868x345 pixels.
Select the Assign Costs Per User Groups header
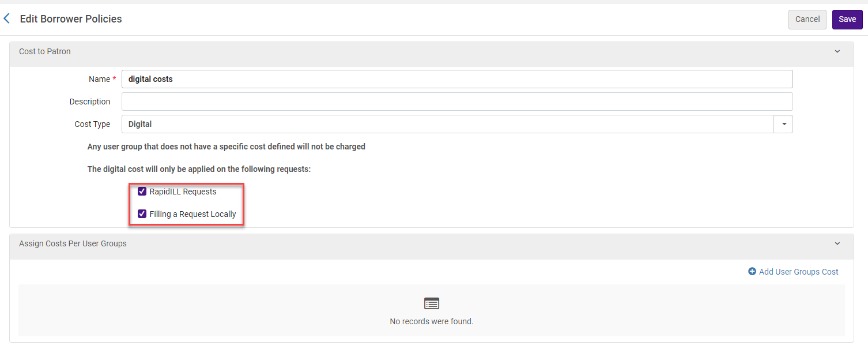click(73, 243)
